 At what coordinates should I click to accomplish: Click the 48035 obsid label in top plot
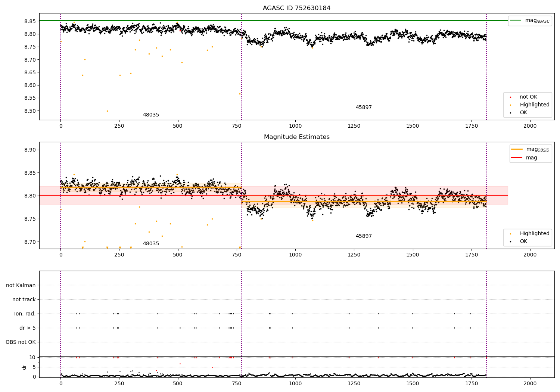151,115
